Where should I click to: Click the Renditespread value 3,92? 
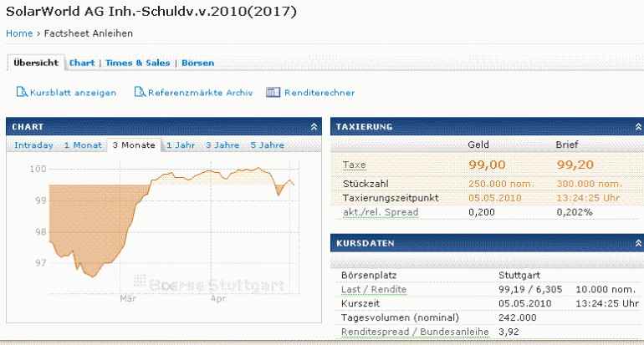509,332
